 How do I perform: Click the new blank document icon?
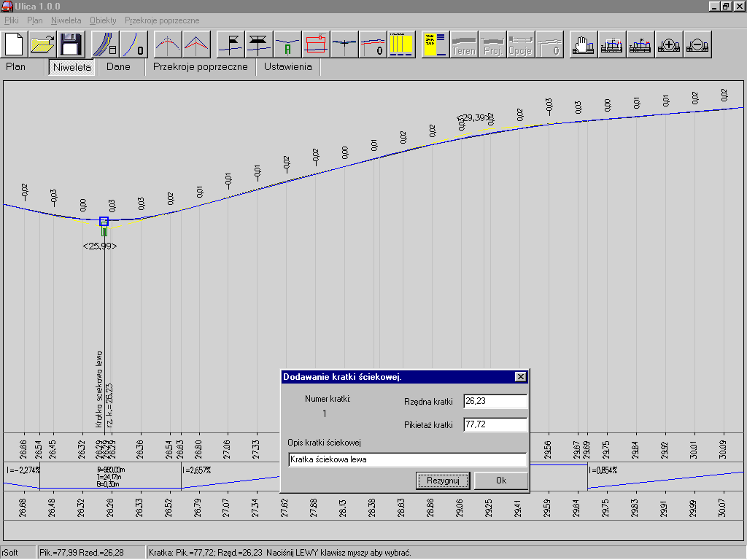coord(15,44)
